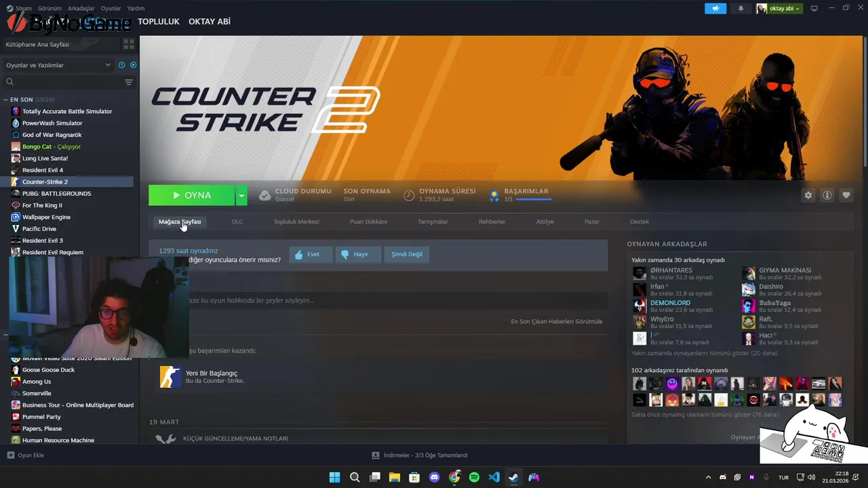
Task: Click En Son Çıkan Haberleri Görüntüle
Action: point(556,321)
